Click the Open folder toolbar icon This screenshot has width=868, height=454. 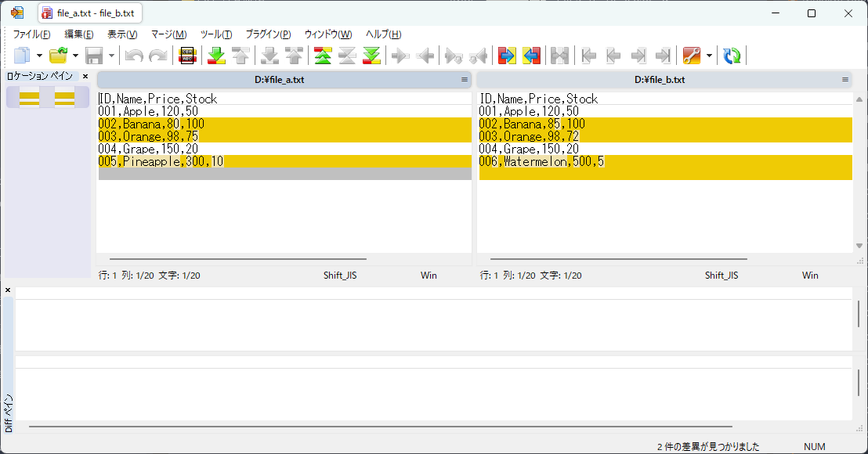58,56
